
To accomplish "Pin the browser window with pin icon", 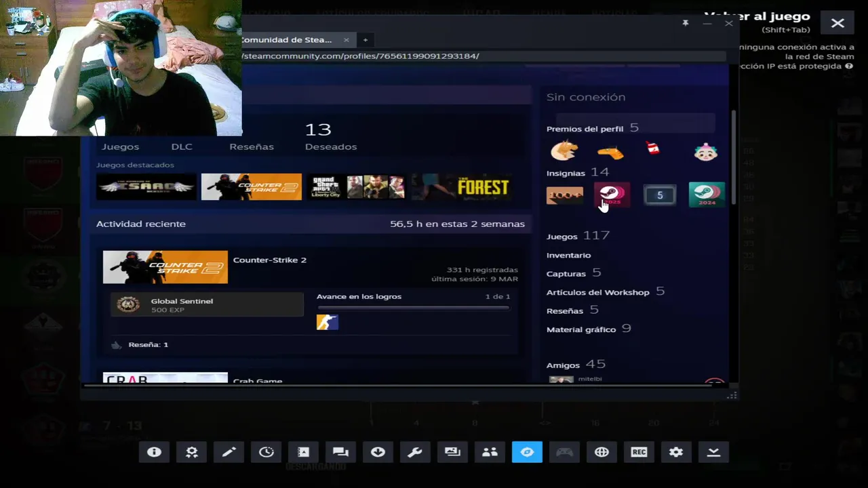I will tap(686, 23).
